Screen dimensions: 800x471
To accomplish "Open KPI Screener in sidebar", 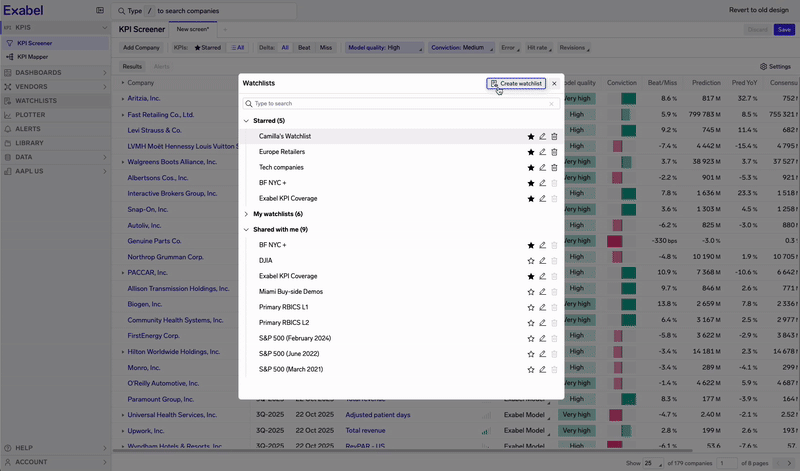I will (55, 43).
